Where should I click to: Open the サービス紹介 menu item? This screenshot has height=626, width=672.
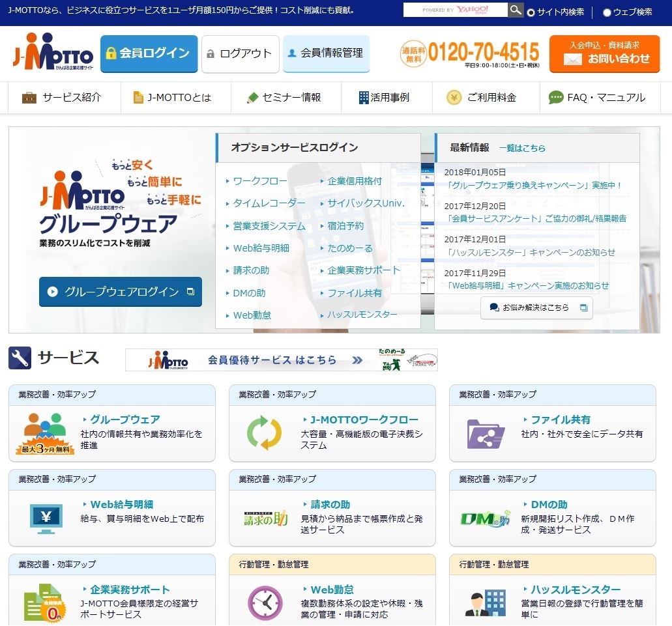click(x=63, y=98)
